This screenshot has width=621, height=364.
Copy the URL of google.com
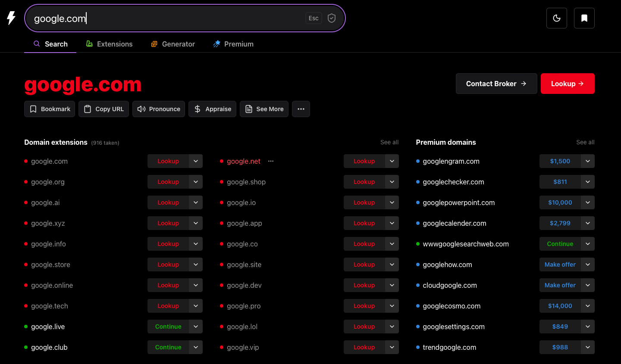pos(103,109)
